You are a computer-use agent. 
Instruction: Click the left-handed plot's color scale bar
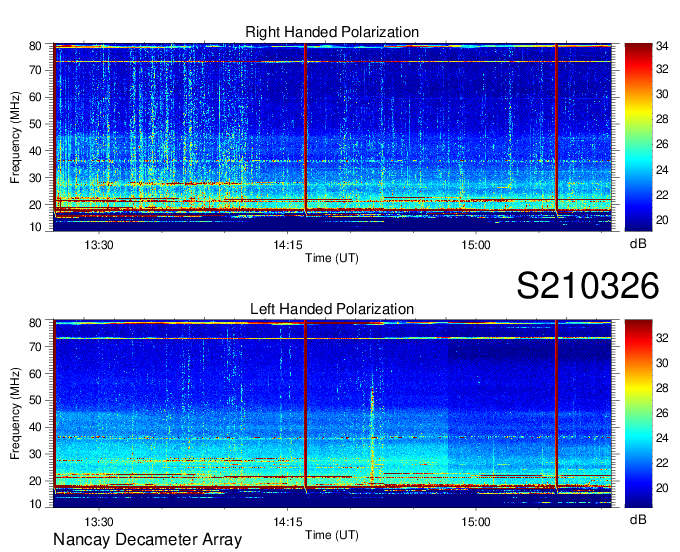click(x=638, y=414)
